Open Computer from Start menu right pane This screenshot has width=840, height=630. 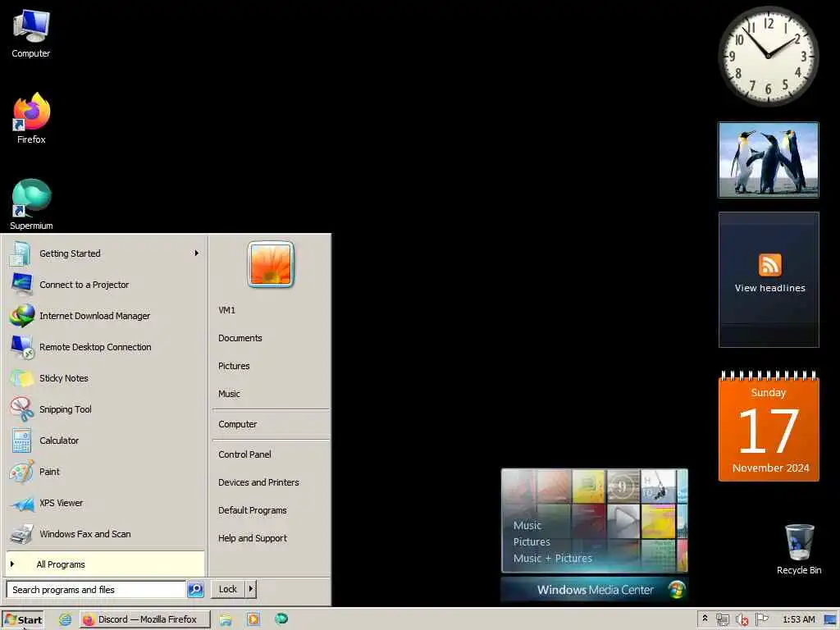pos(237,424)
